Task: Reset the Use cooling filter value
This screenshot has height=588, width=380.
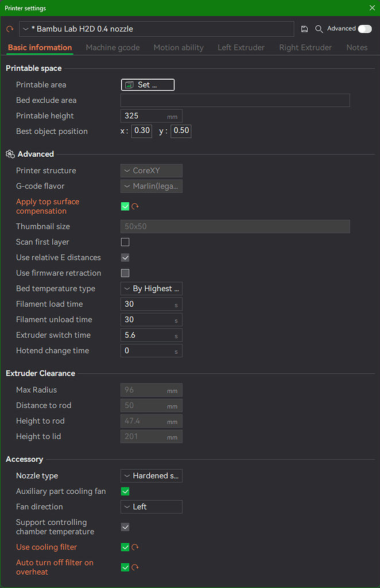Action: pos(135,547)
